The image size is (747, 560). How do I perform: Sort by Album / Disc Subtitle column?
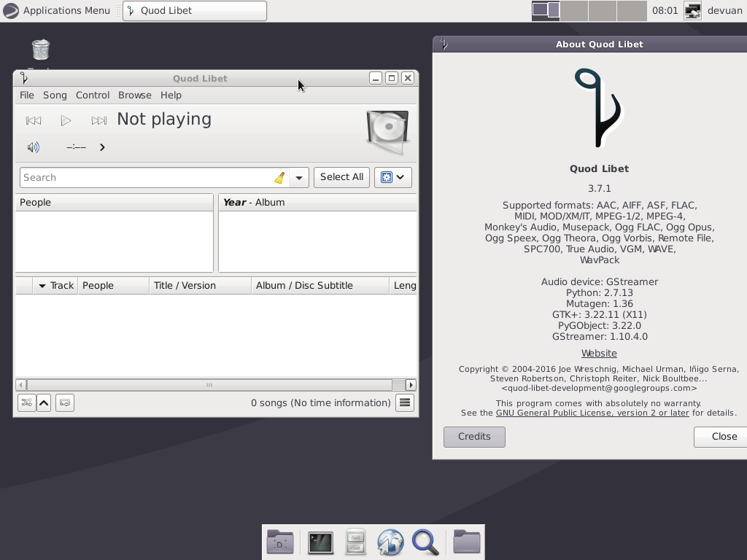[320, 286]
